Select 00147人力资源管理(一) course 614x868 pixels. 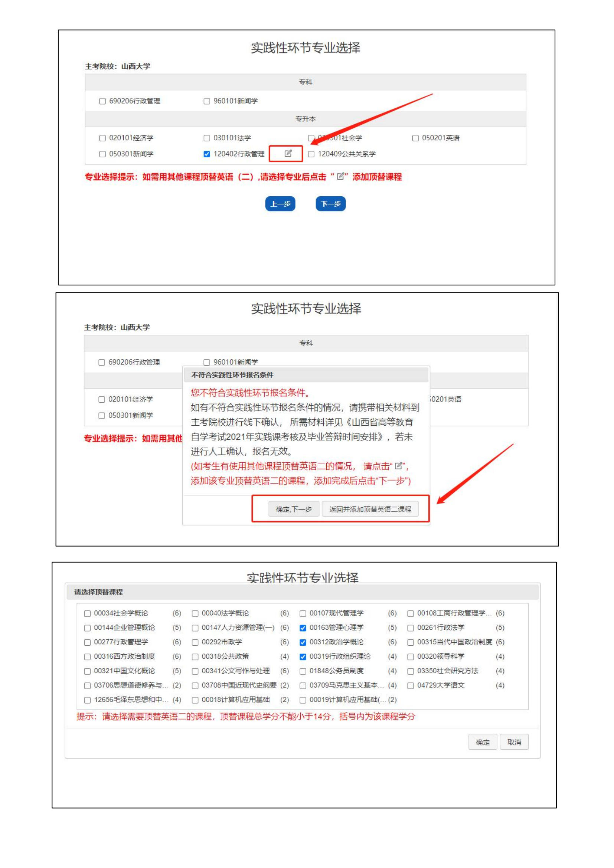(x=195, y=628)
